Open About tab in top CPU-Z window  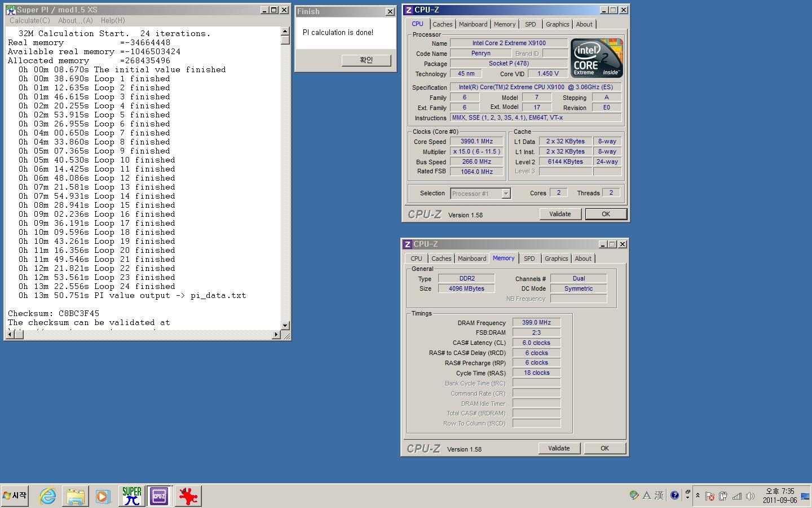(x=584, y=24)
